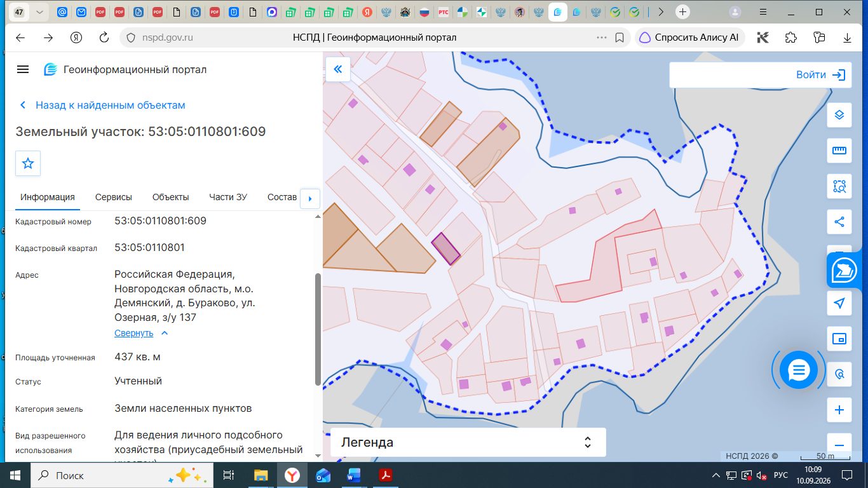Click the cadastral number 53:05:0110801:609 value
868x488 pixels.
click(x=161, y=220)
